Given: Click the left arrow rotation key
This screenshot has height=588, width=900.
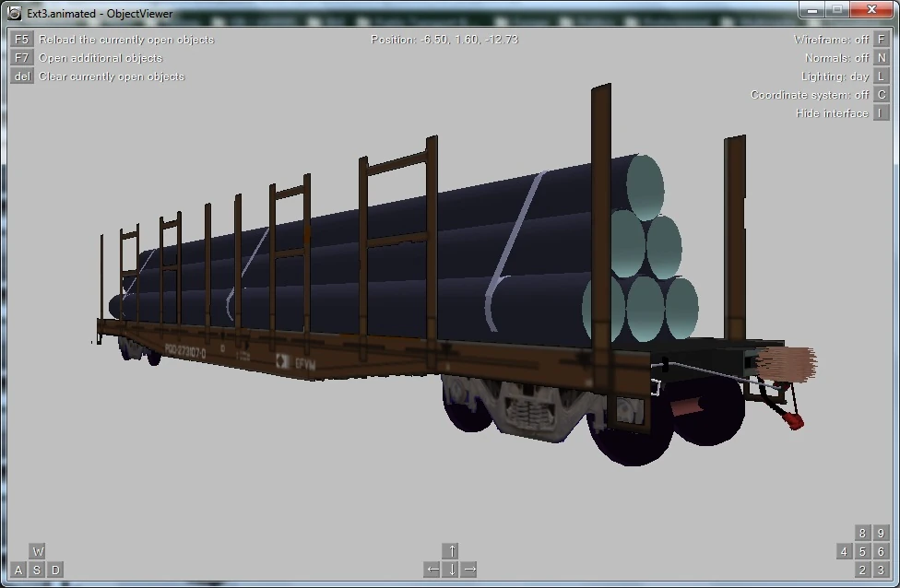Looking at the screenshot, I should tap(432, 570).
